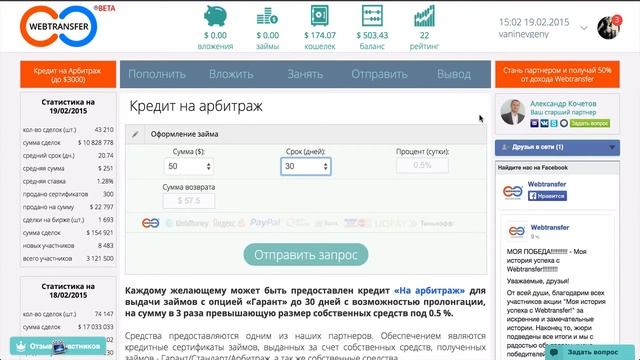
Task: Open the Занять tab
Action: 305,74
